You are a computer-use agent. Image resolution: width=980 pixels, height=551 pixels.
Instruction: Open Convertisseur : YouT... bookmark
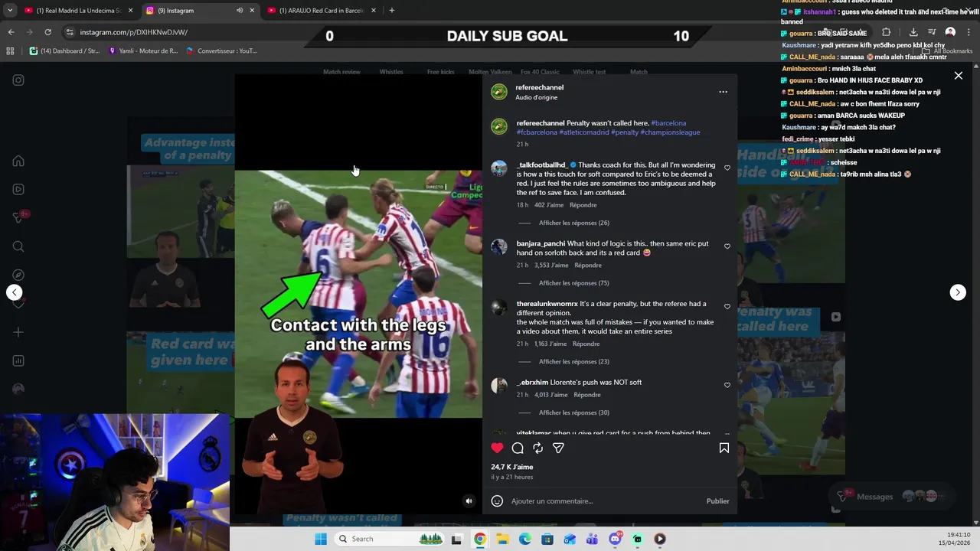(221, 51)
